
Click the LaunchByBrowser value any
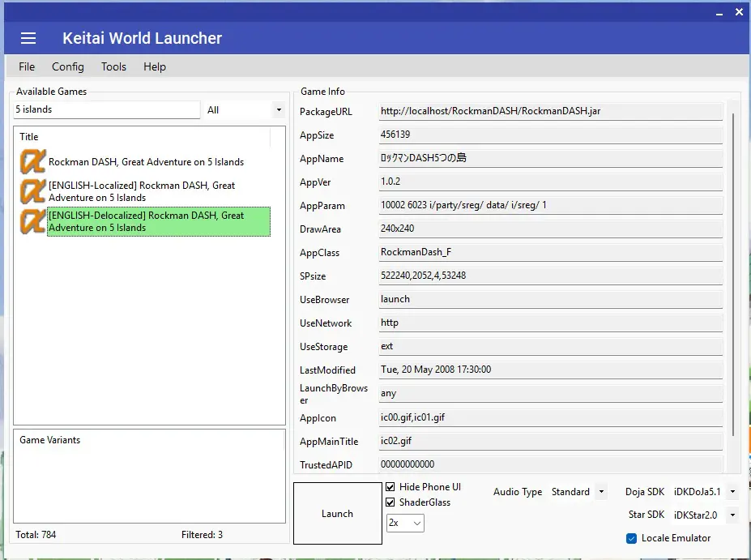click(550, 393)
